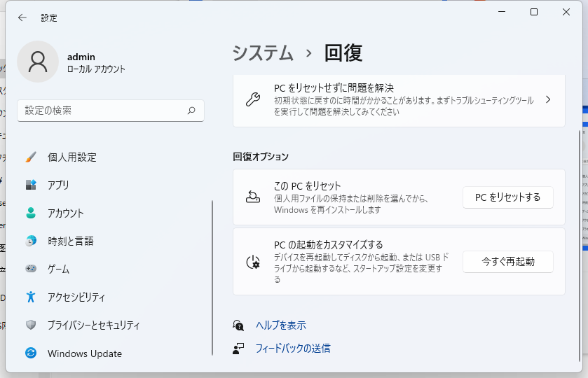Screen dimensions: 588x378
Task: Click the Windows Update sync icon
Action: click(x=31, y=353)
